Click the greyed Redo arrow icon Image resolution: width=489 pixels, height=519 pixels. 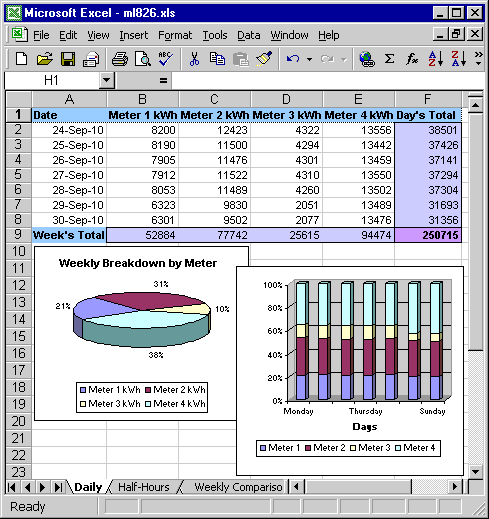pyautogui.click(x=327, y=59)
